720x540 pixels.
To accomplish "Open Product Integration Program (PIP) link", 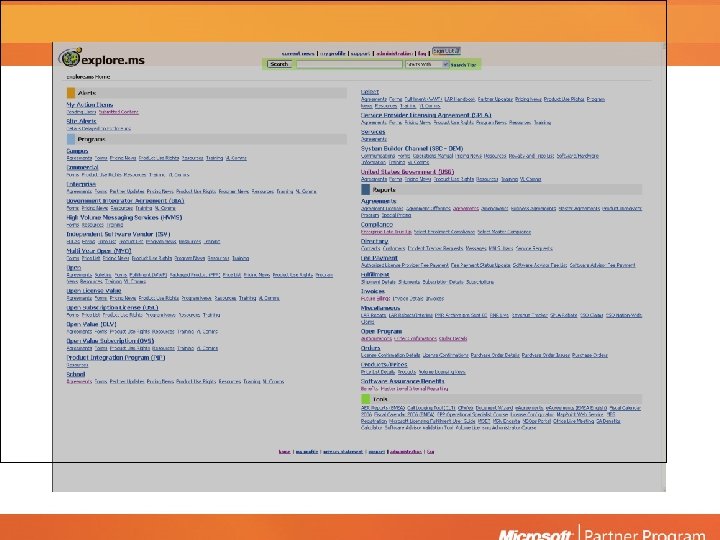I will coord(116,358).
